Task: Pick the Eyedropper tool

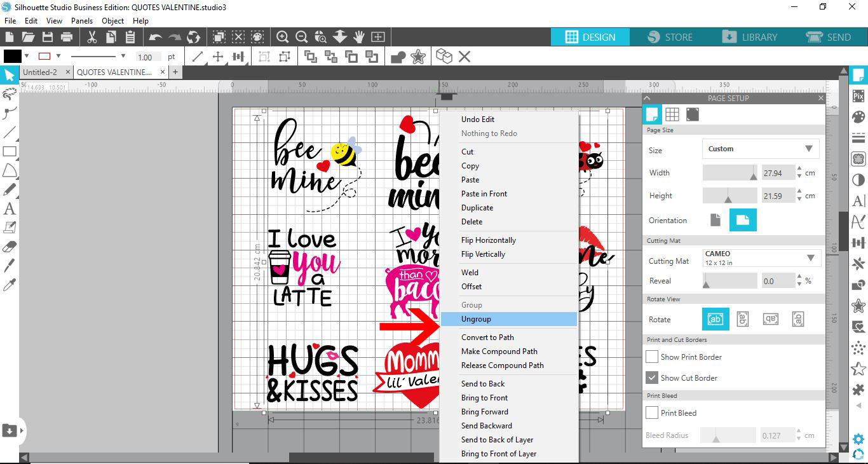Action: click(9, 284)
